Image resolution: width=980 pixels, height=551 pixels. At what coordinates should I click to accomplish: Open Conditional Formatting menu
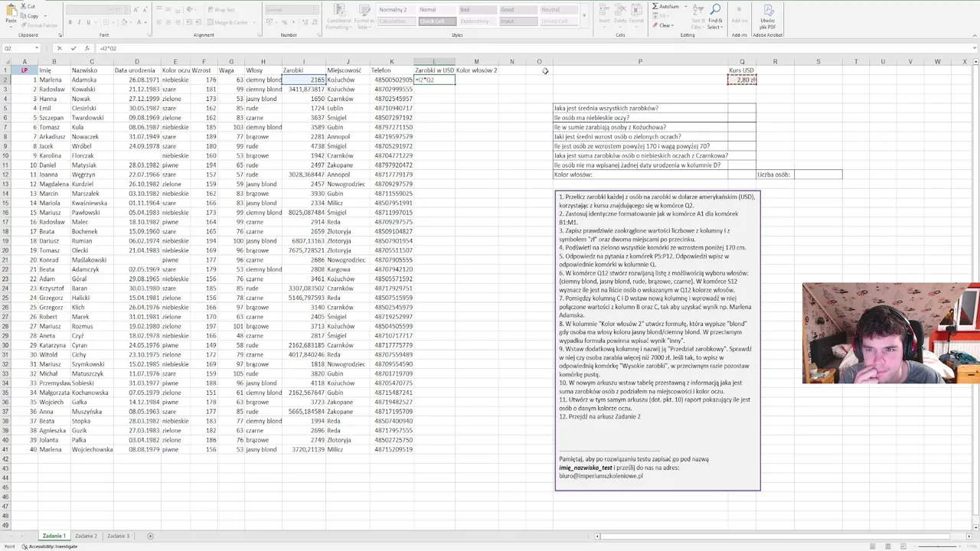[x=339, y=17]
